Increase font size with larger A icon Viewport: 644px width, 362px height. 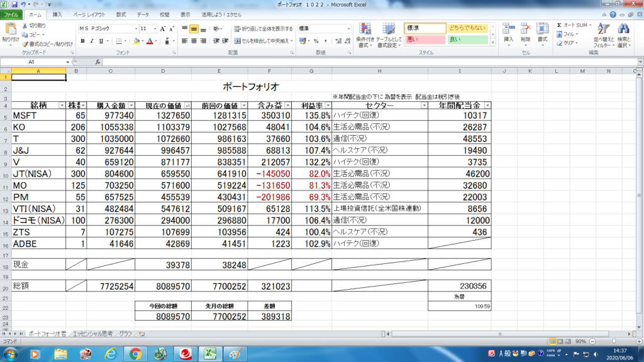click(x=163, y=29)
